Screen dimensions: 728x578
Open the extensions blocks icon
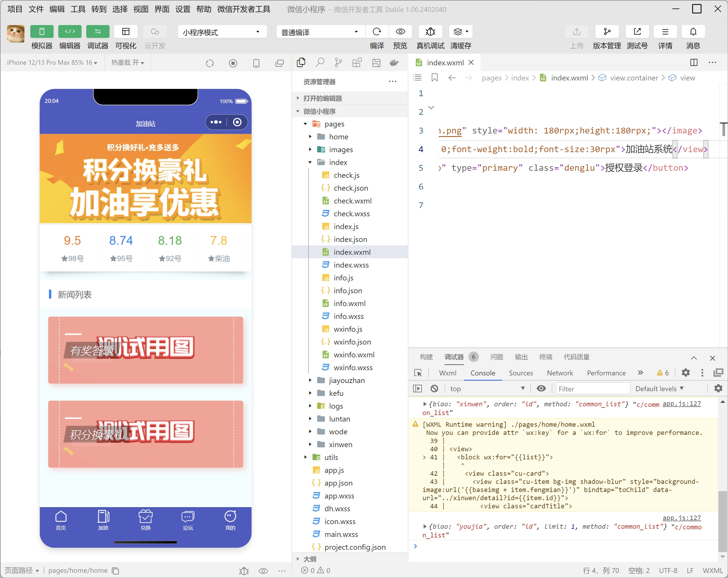[357, 62]
